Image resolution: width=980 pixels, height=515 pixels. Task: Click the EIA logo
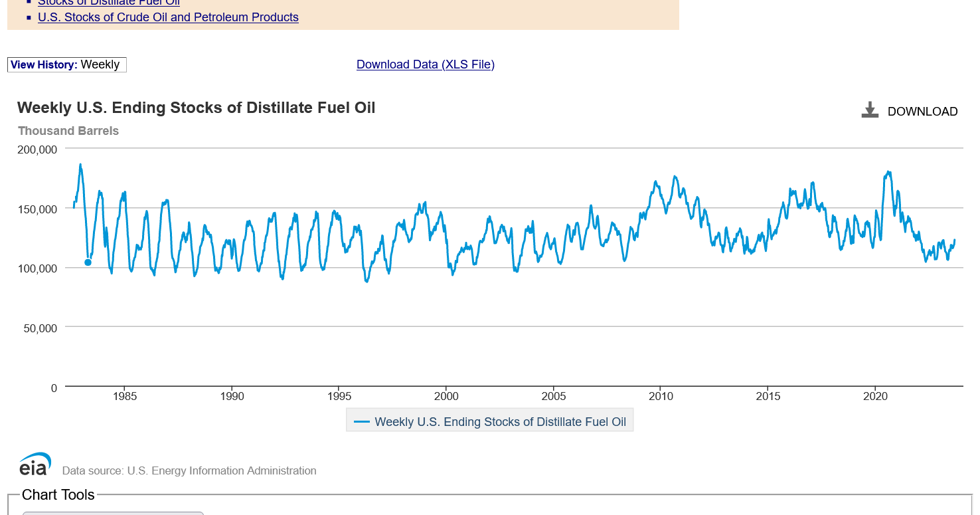point(35,464)
